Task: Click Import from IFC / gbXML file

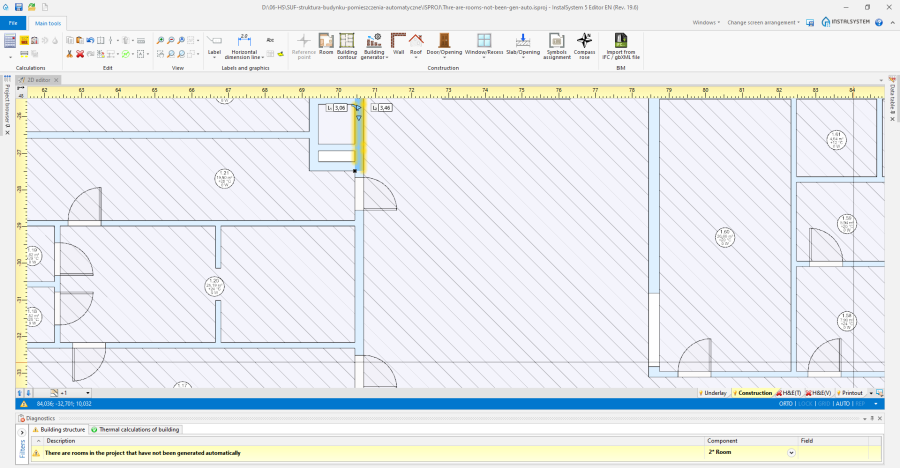Action: click(x=620, y=46)
